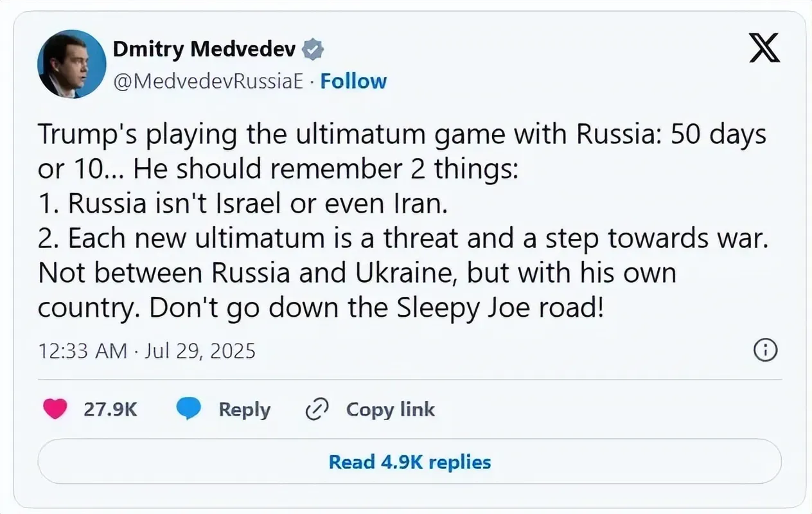The height and width of the screenshot is (514, 812).
Task: Click the blue reply speech bubble icon
Action: point(189,409)
